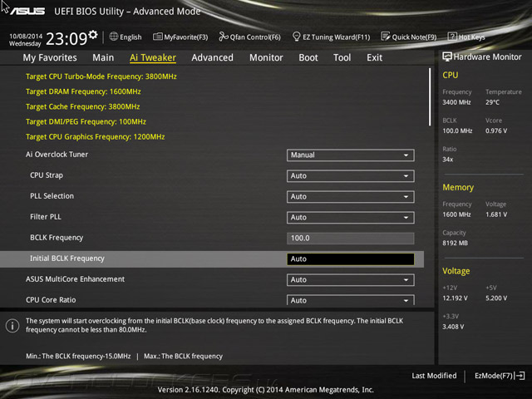Select the BCLK Frequency row label
532x399 pixels.
pos(57,238)
